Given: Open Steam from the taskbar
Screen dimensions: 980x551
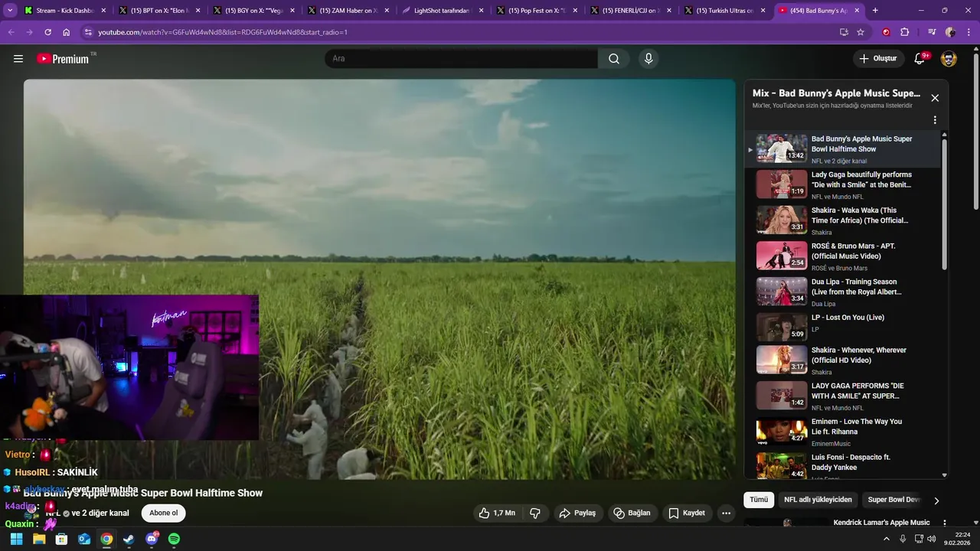Looking at the screenshot, I should (x=129, y=539).
